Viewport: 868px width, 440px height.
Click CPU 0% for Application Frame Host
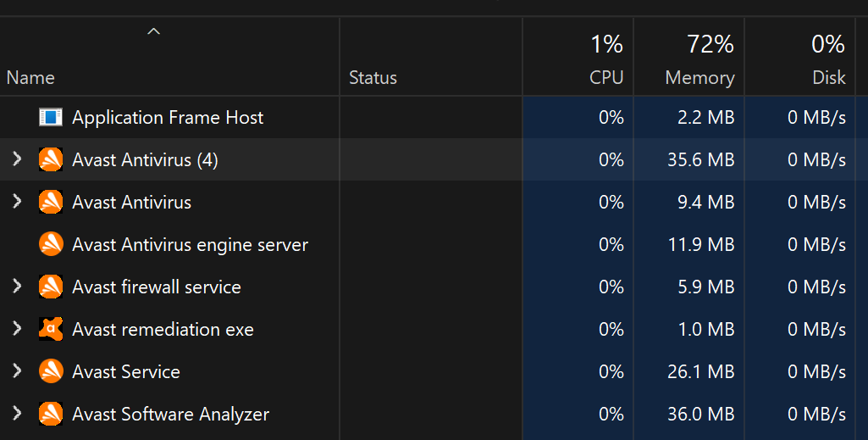[x=611, y=118]
